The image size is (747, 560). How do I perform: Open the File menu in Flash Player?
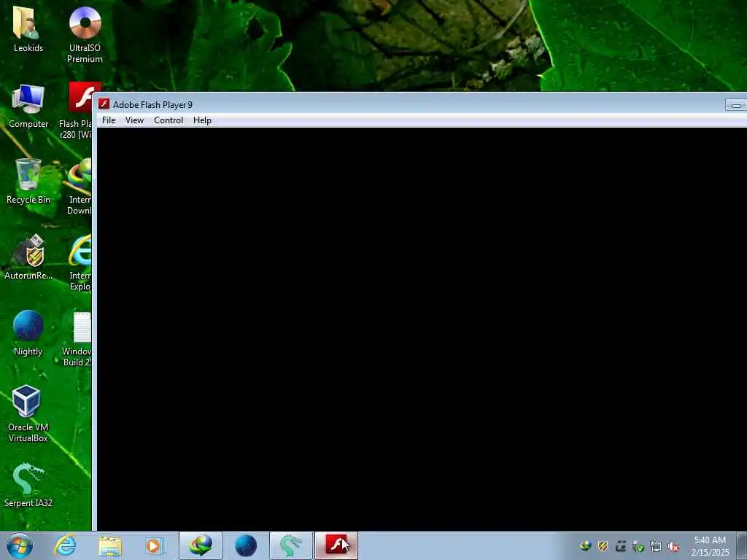pyautogui.click(x=109, y=120)
